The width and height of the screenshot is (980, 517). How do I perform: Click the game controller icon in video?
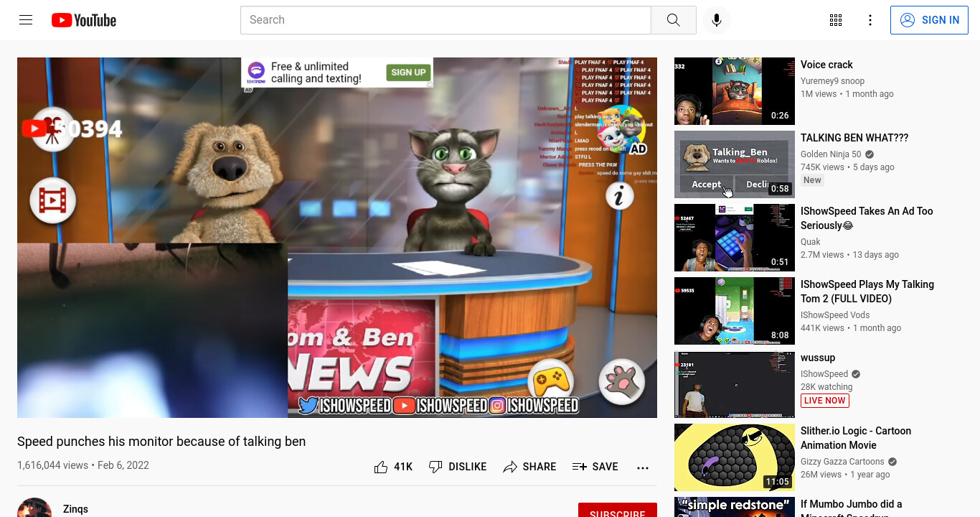pos(551,381)
